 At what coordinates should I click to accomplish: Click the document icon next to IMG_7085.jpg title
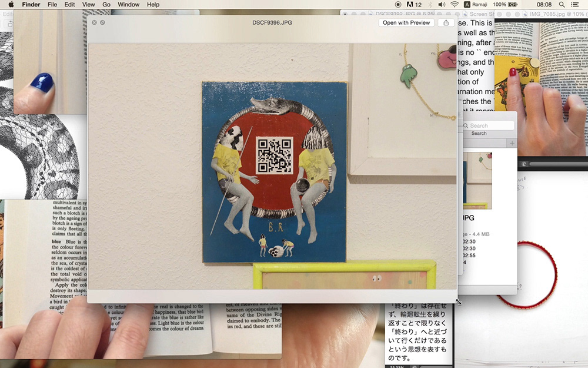tap(524, 14)
